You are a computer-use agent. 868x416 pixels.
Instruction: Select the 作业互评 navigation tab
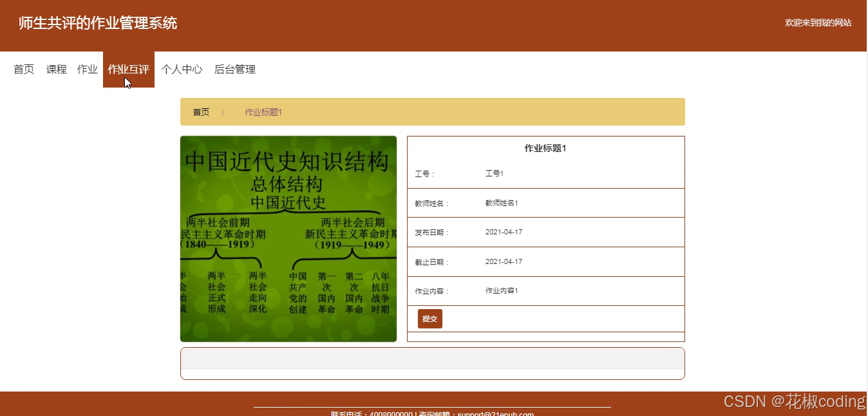point(128,69)
